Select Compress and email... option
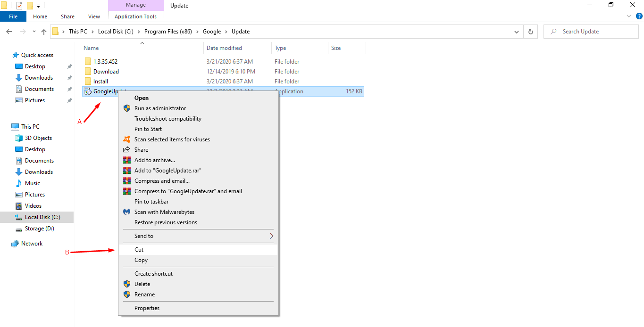The image size is (644, 327). (x=198, y=181)
